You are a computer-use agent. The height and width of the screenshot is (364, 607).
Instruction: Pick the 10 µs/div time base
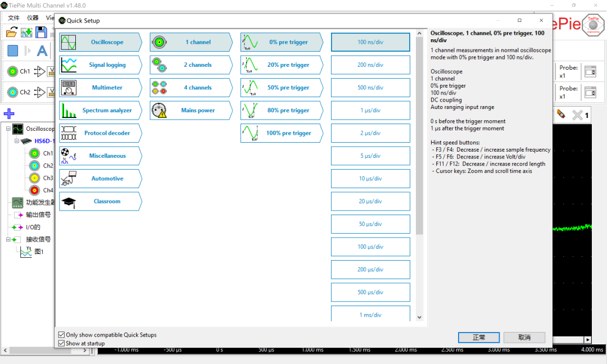pos(370,179)
